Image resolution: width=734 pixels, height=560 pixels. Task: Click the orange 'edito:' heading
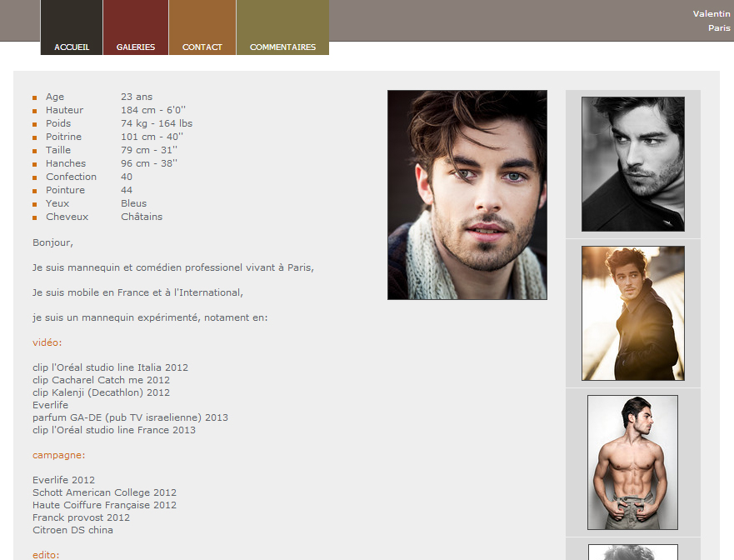46,555
